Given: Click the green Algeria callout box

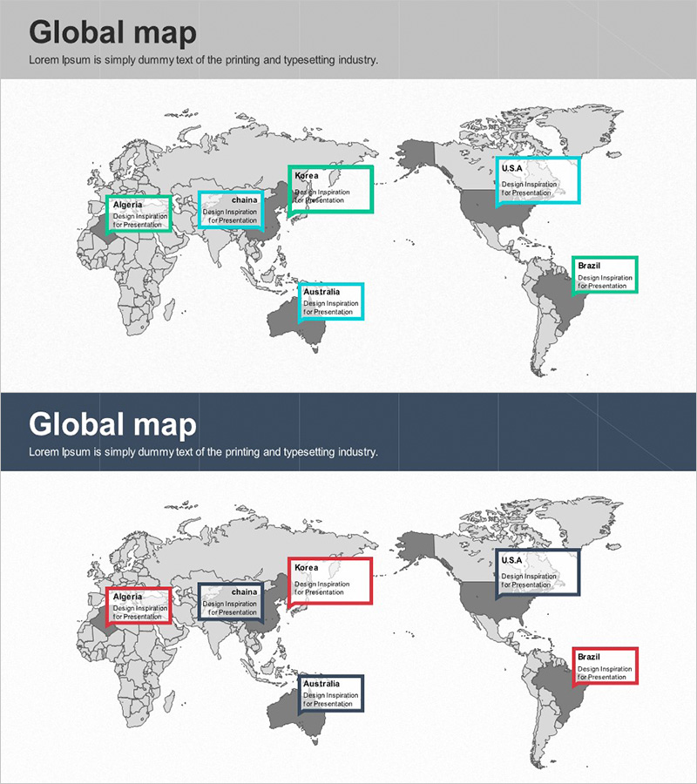Looking at the screenshot, I should [x=139, y=214].
